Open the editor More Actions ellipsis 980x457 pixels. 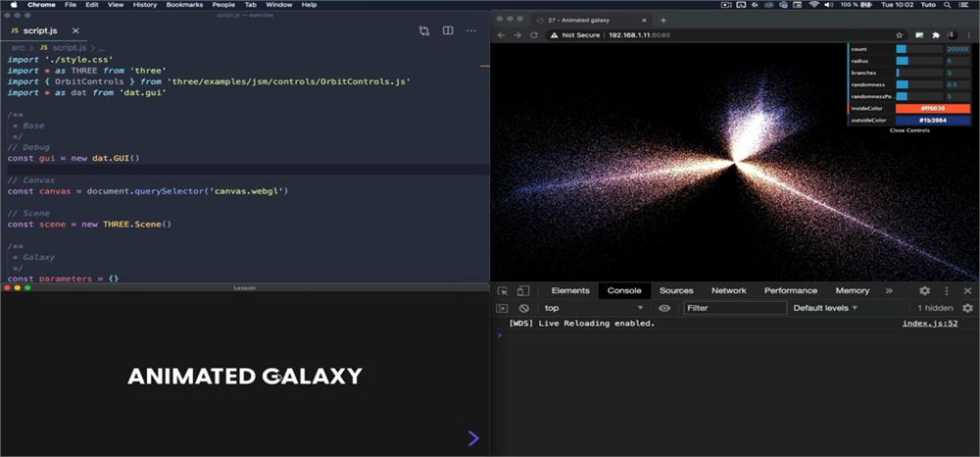coord(471,30)
